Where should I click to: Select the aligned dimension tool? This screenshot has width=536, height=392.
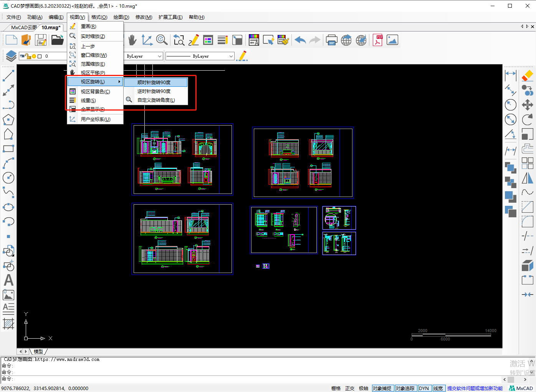coord(510,90)
